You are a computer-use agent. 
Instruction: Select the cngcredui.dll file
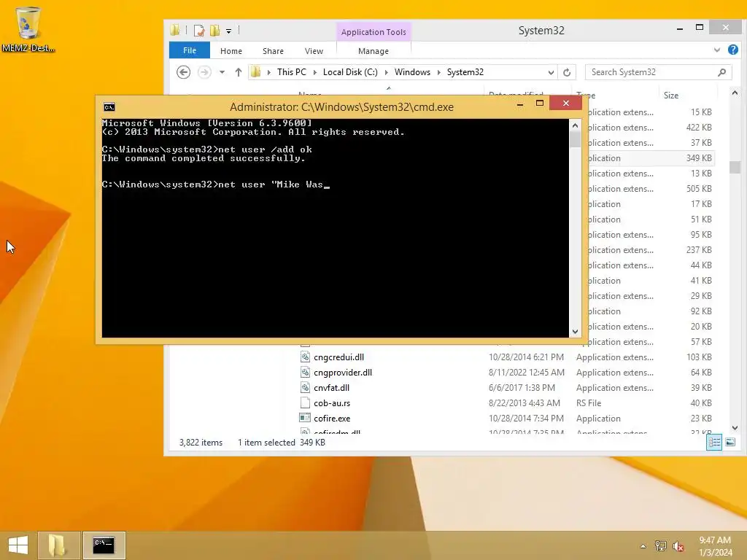[338, 357]
